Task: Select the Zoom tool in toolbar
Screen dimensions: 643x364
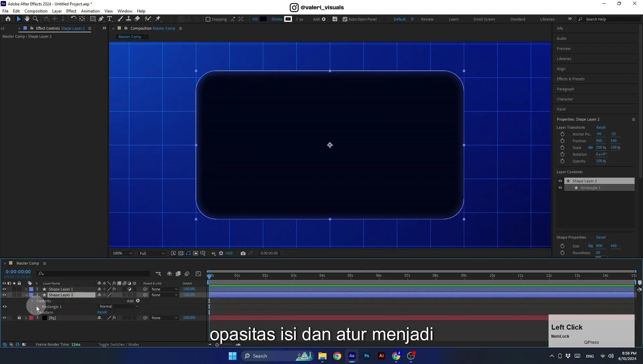Action: [x=35, y=19]
